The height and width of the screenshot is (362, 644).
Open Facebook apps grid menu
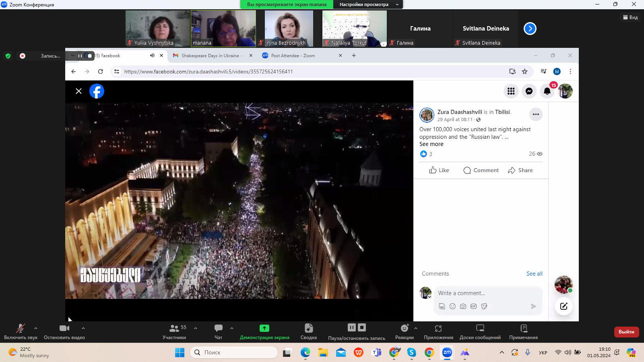point(511,91)
